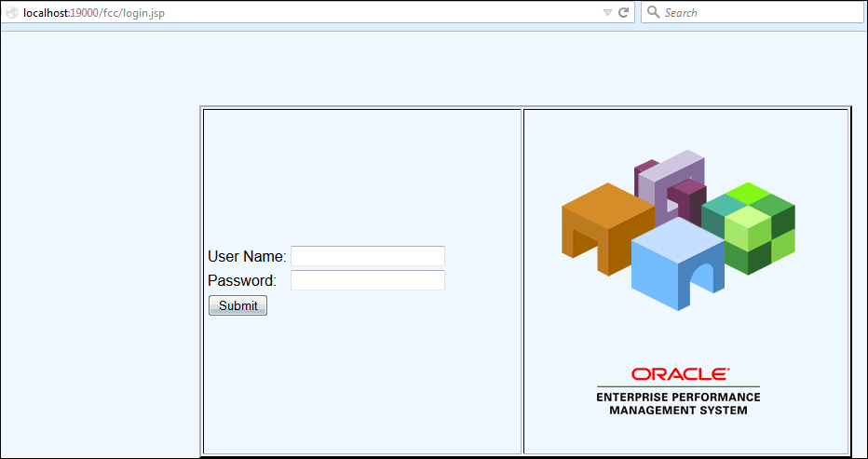Click the User Name input field

pos(368,256)
